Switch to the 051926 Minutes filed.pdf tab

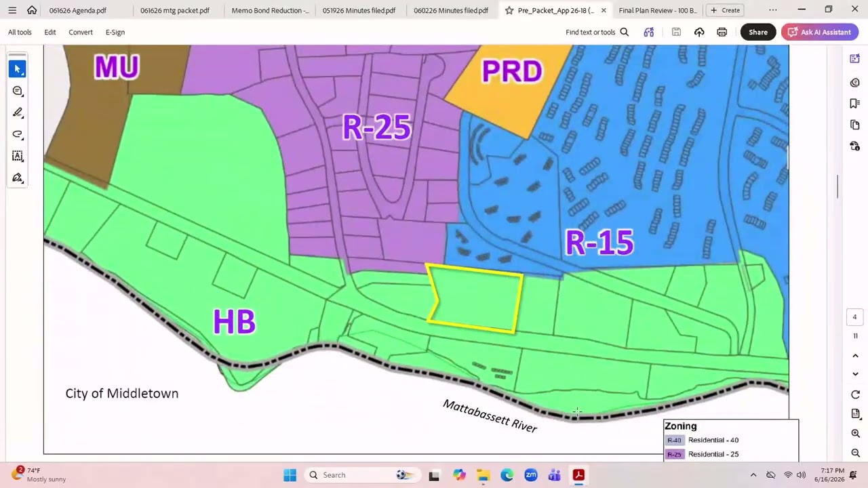[x=359, y=10]
